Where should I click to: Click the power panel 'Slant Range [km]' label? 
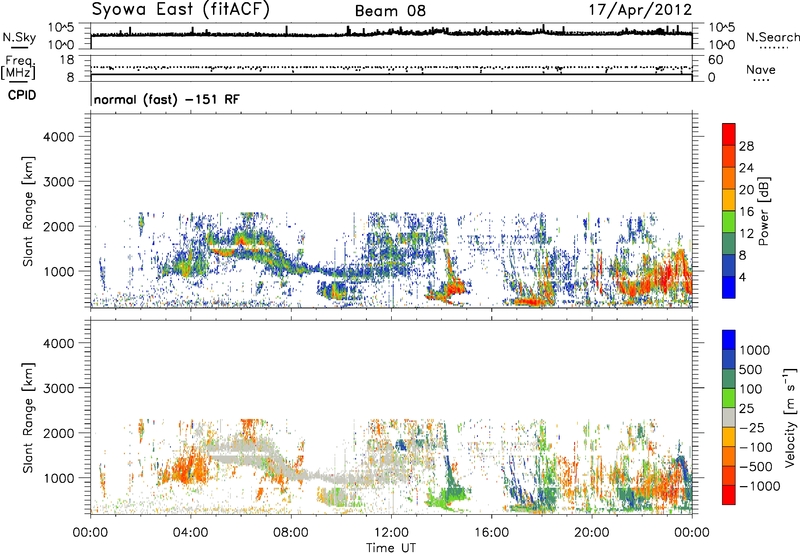28,211
